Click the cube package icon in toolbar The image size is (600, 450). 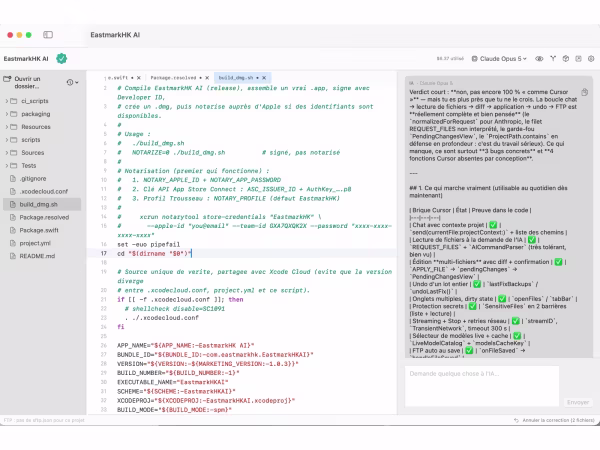pos(566,59)
